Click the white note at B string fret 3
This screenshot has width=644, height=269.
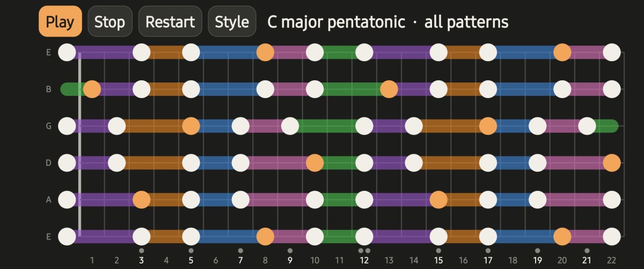141,89
